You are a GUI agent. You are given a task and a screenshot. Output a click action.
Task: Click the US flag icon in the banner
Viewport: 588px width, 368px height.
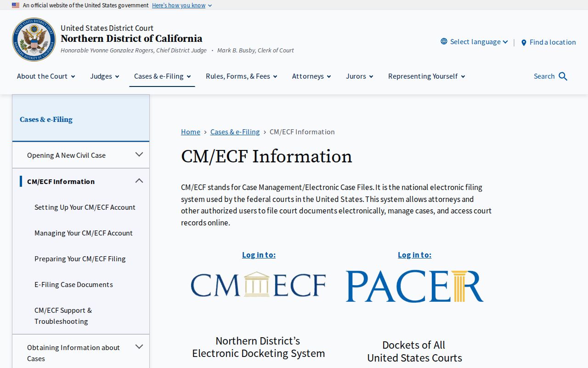pyautogui.click(x=16, y=6)
